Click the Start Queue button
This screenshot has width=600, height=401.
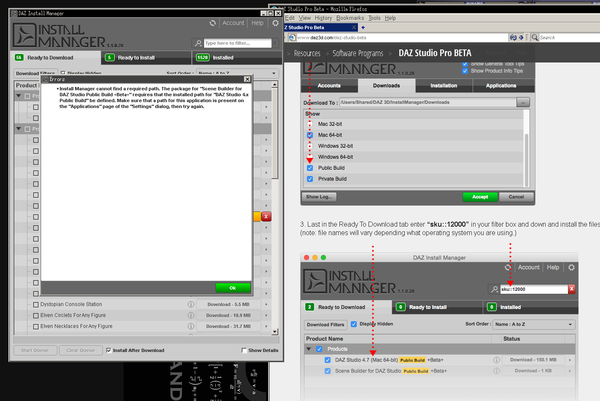(35, 350)
